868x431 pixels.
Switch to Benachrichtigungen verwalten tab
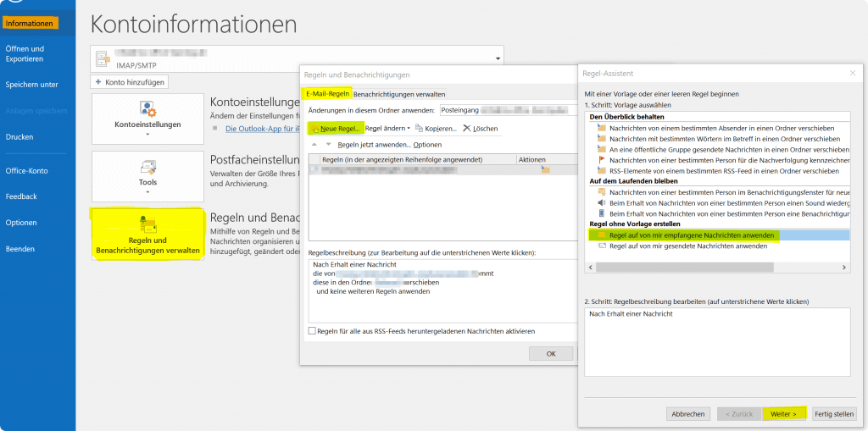(399, 94)
